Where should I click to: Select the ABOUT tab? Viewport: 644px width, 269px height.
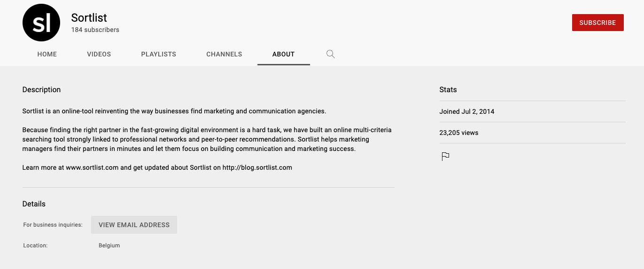(284, 54)
